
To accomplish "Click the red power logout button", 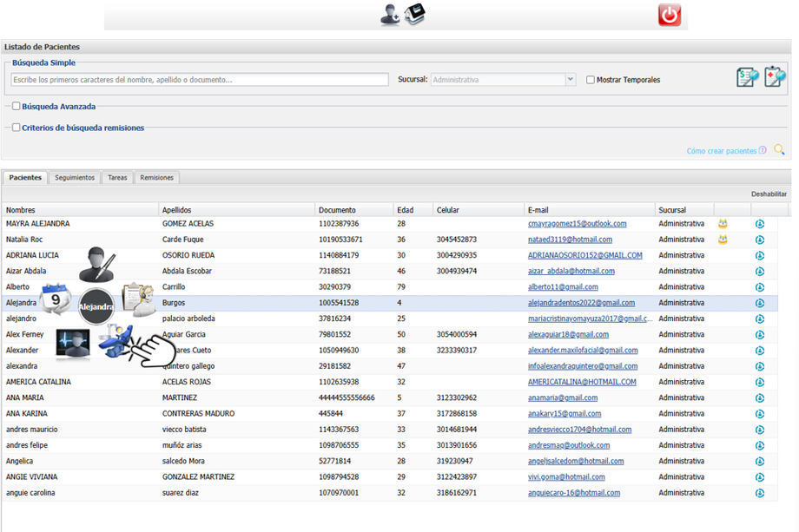I will click(x=669, y=15).
